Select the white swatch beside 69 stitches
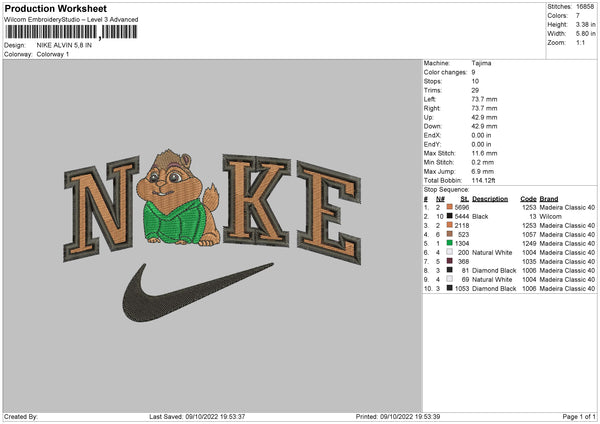 tap(450, 279)
